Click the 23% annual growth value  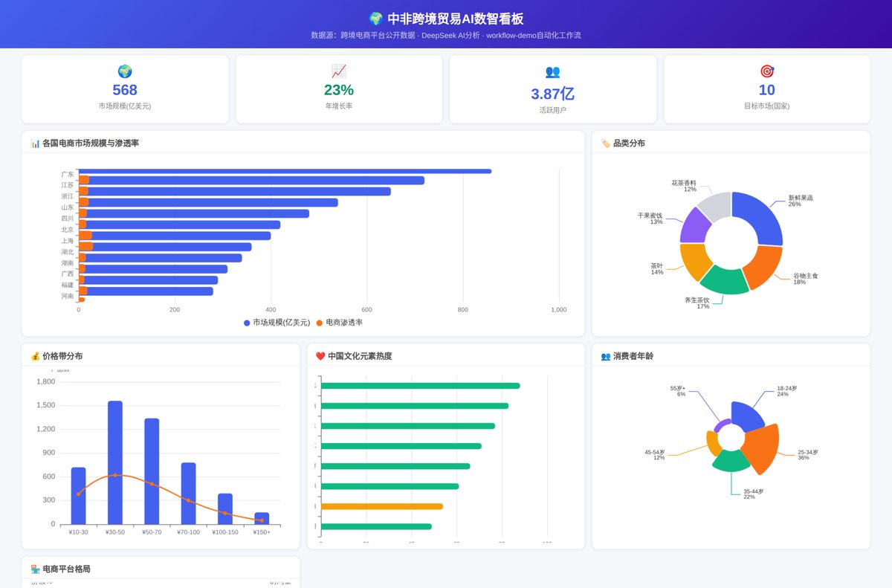(339, 90)
